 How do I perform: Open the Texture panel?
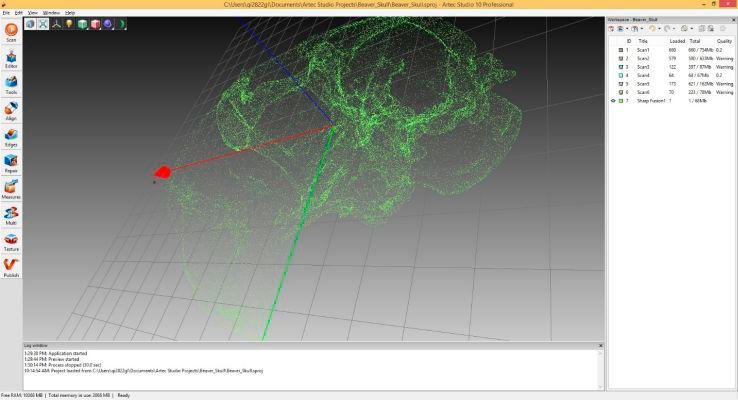tap(11, 242)
